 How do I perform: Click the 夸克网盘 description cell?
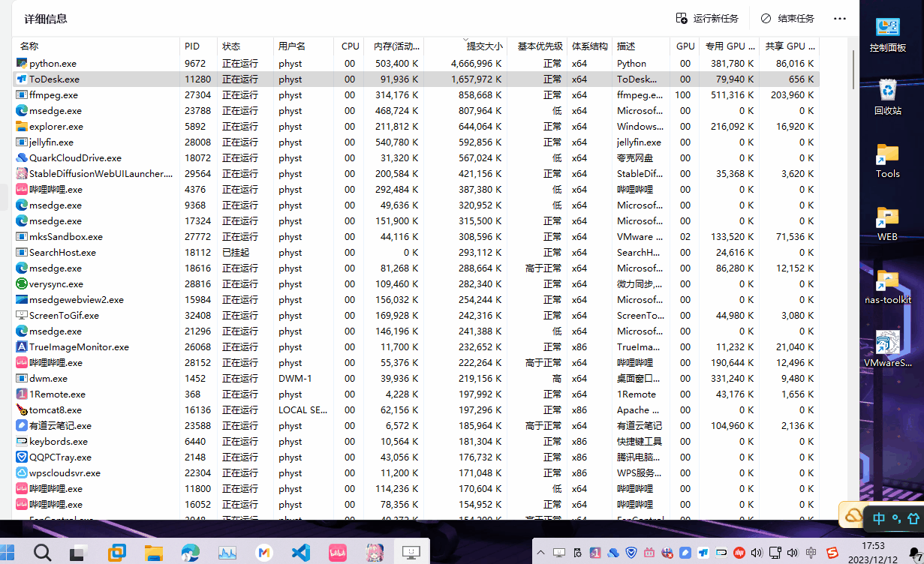[x=635, y=158]
